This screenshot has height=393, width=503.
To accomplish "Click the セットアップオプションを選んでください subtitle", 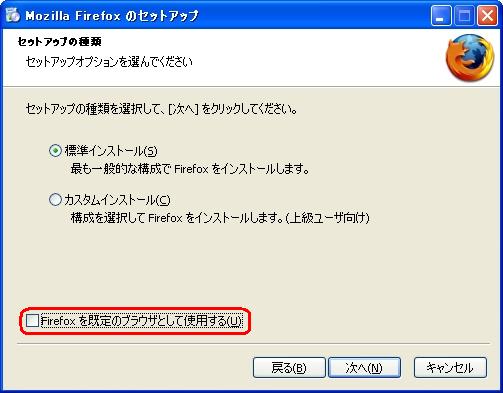I will tap(109, 62).
